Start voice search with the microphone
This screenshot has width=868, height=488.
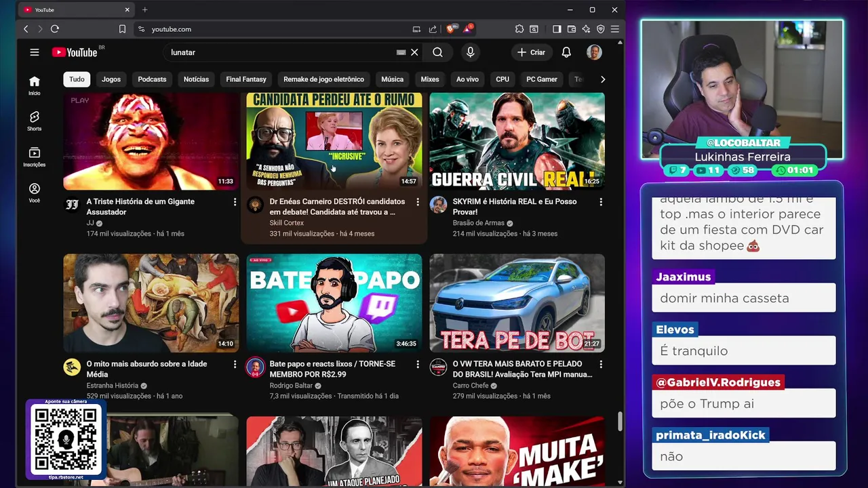(x=471, y=52)
